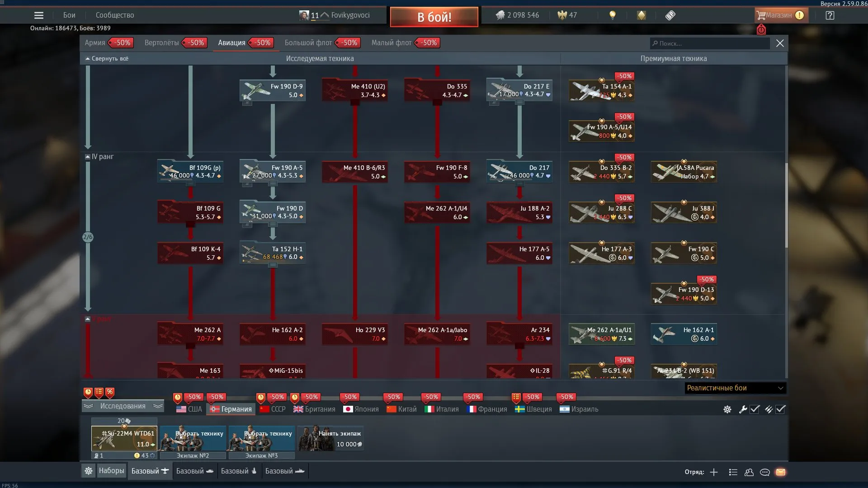Open the Бои menu
This screenshot has height=488, width=868.
click(69, 15)
